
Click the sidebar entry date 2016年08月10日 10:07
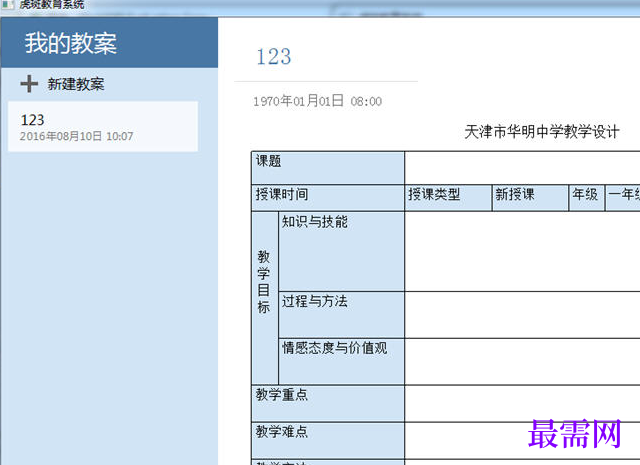tap(76, 136)
